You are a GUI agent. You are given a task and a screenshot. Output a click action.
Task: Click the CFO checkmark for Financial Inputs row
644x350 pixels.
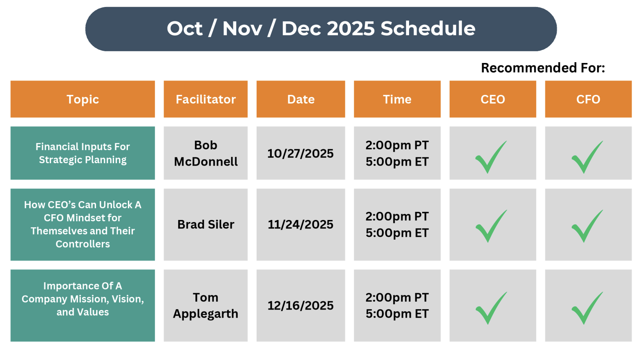tap(587, 157)
